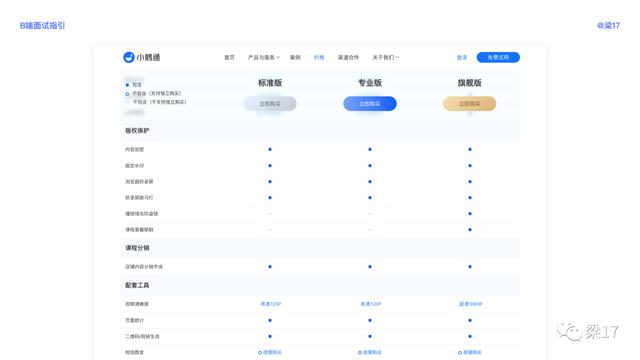Viewport: 640px width, 360px height.
Task: Click the 登录 login link
Action: 462,58
